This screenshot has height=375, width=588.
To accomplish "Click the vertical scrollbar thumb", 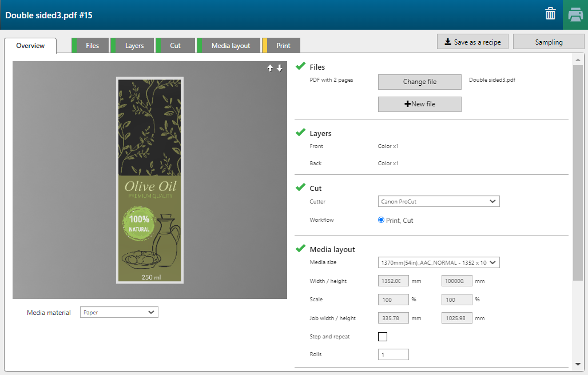I will (x=578, y=171).
